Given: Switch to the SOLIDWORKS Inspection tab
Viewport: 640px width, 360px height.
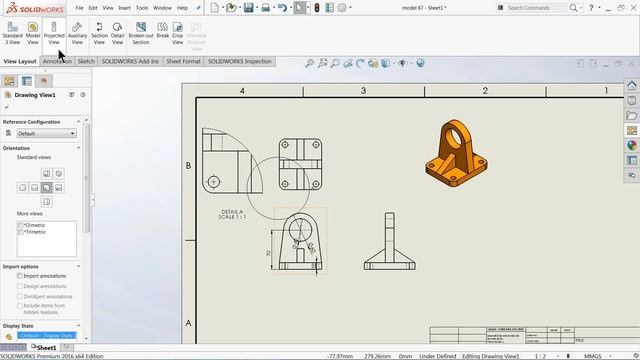Looking at the screenshot, I should pos(240,61).
